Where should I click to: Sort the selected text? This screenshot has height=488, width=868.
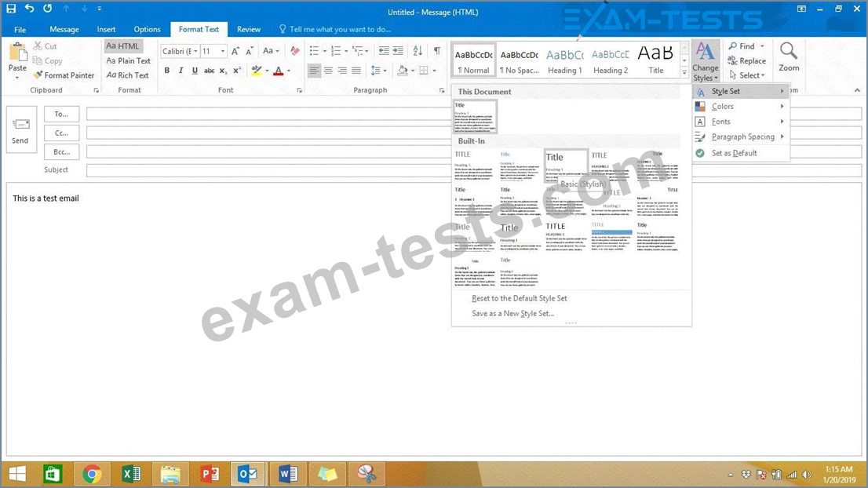point(418,51)
